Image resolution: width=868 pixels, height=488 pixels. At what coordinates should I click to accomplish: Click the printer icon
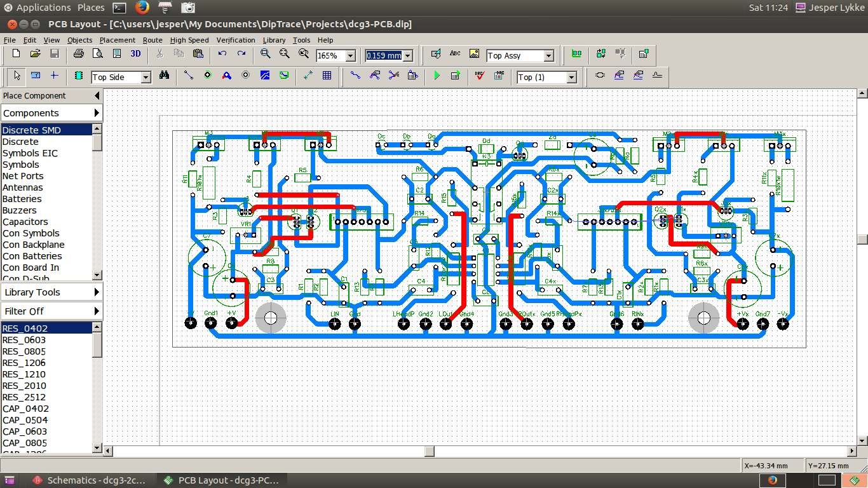[79, 55]
